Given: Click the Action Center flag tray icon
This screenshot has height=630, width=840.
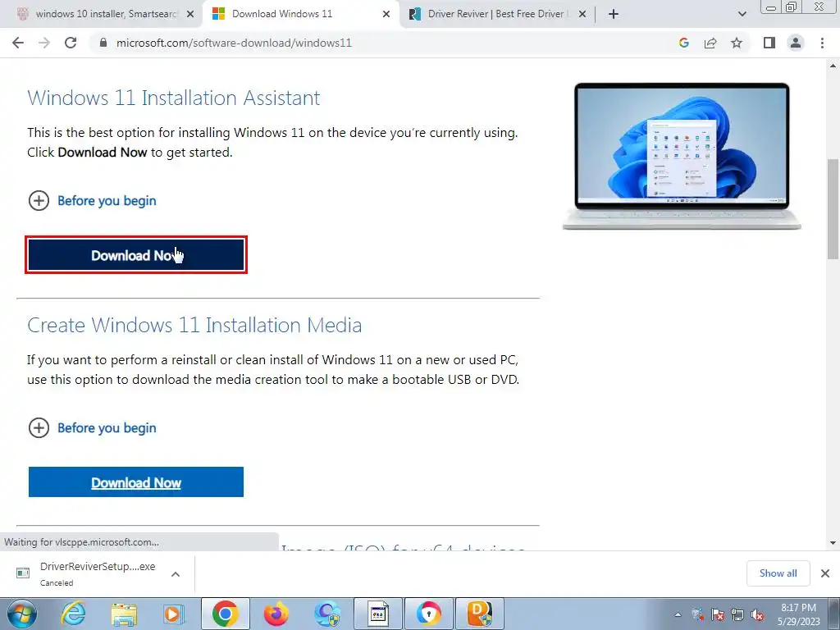Looking at the screenshot, I should (718, 614).
